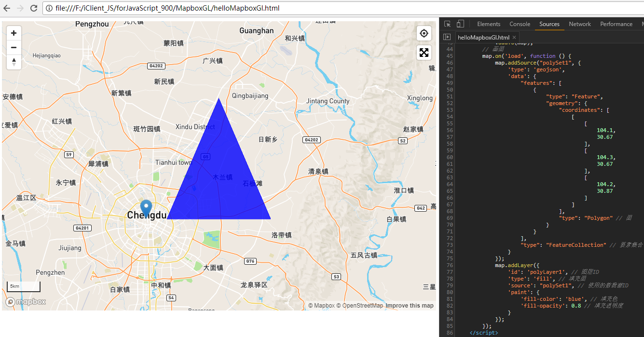This screenshot has width=644, height=337.
Task: Click the 'fill-opacity': 0.8 code line
Action: tap(572, 306)
